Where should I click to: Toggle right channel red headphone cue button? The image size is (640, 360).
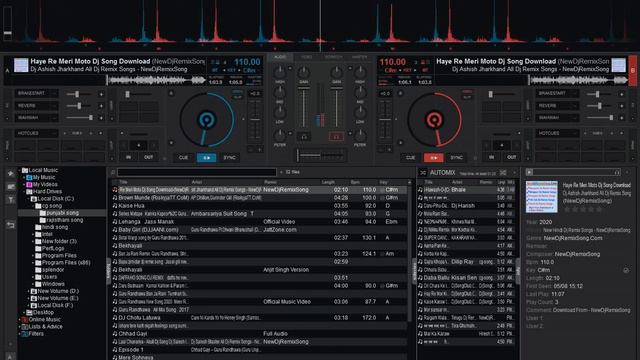click(x=336, y=137)
